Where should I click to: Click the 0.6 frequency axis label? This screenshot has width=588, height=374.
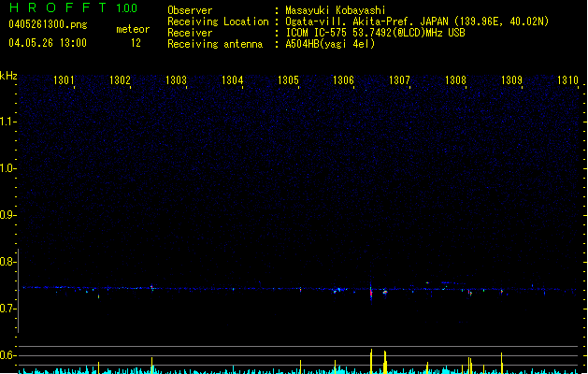7,355
